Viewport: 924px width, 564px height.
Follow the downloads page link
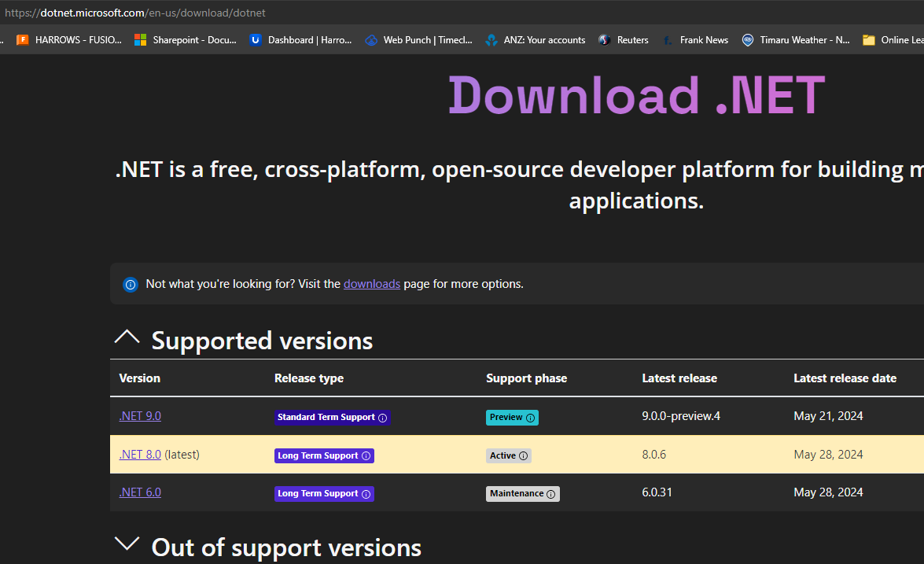point(372,284)
